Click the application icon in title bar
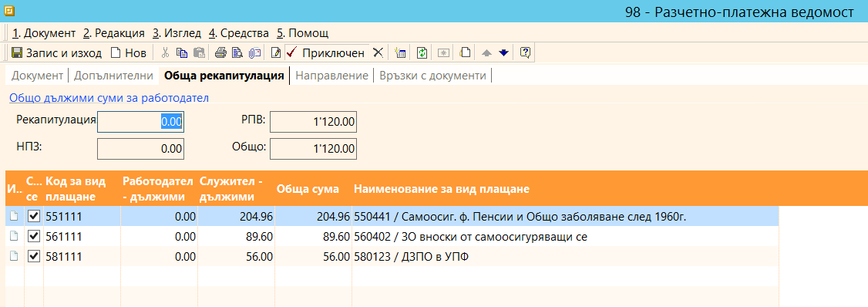Image resolution: width=868 pixels, height=307 pixels. tap(9, 11)
